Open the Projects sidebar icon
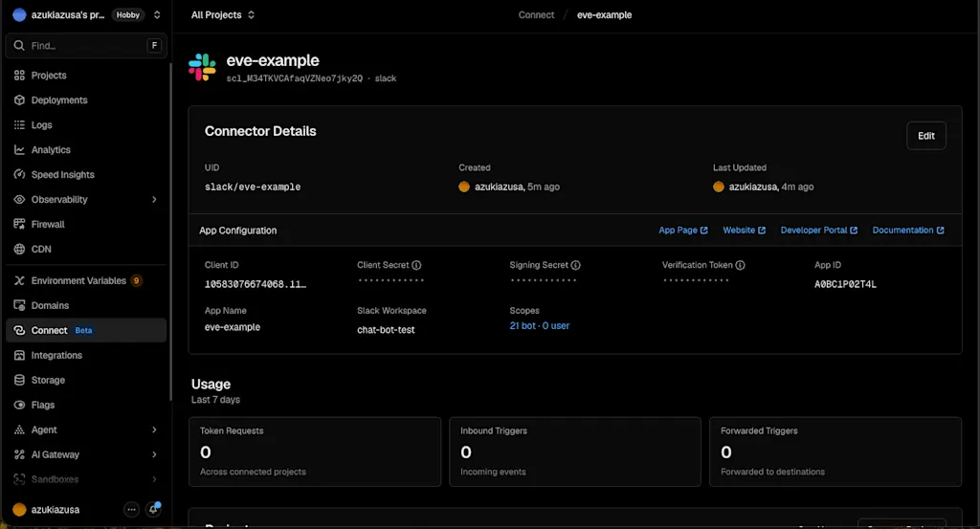 (x=19, y=75)
